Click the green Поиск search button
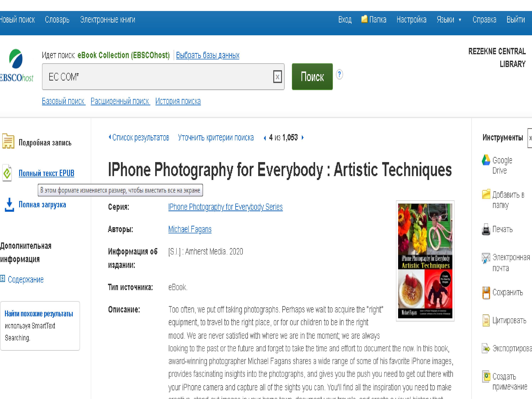532x399 pixels. (x=312, y=77)
